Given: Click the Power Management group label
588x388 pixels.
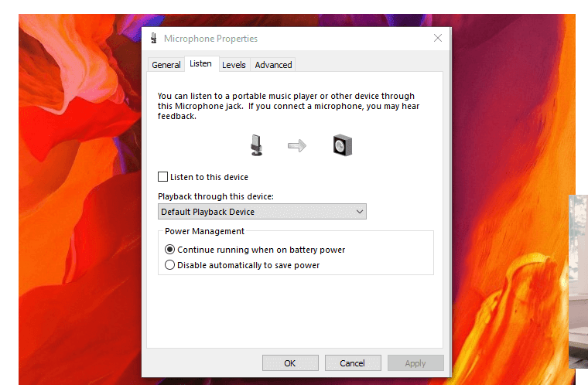Looking at the screenshot, I should point(204,231).
